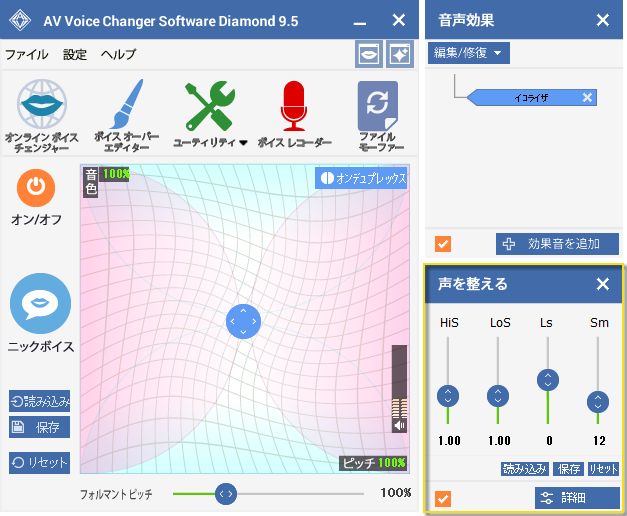The height and width of the screenshot is (516, 627).
Task: Click the formant pitch 100% value
Action: point(395,493)
